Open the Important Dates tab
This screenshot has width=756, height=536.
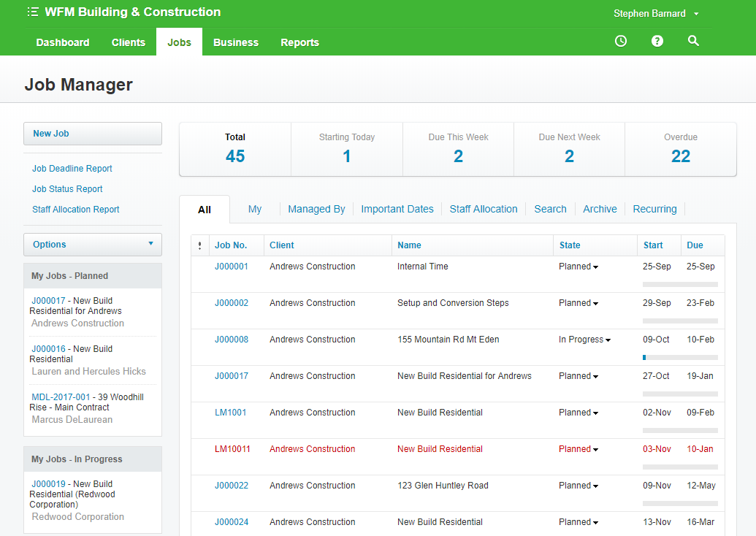click(x=397, y=209)
